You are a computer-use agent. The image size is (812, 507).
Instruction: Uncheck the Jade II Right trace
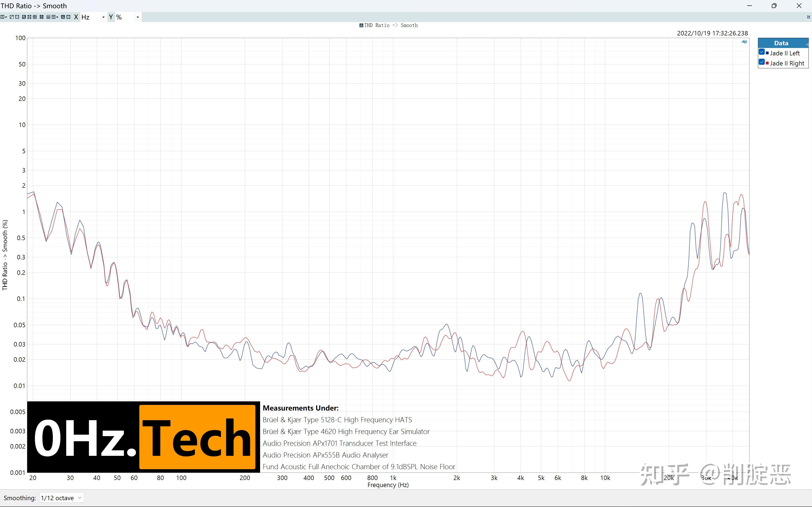pyautogui.click(x=762, y=62)
